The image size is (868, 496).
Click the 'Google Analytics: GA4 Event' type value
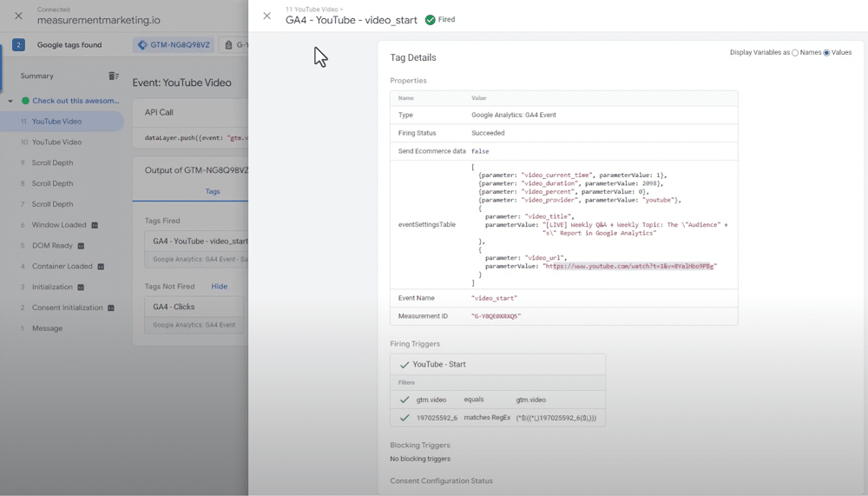tap(514, 115)
